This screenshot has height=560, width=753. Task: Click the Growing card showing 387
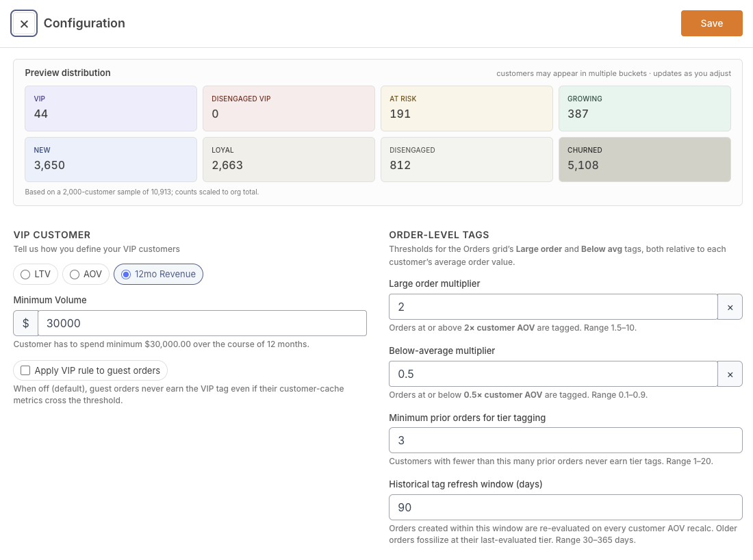click(x=644, y=109)
